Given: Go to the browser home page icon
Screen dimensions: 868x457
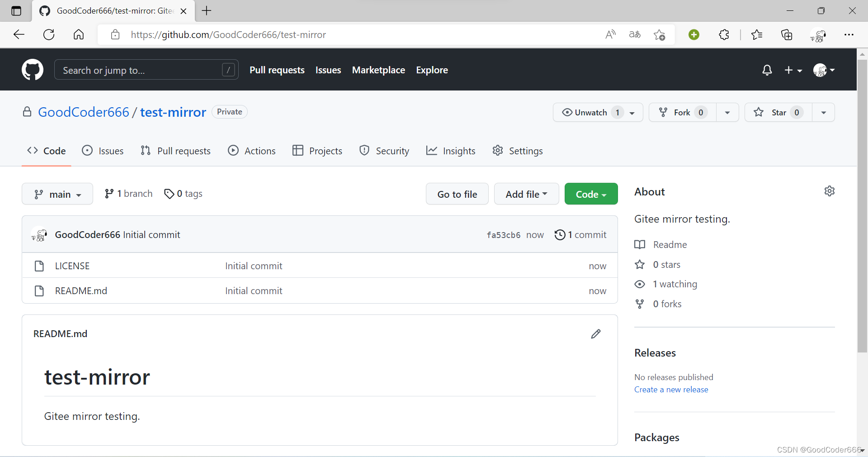Looking at the screenshot, I should click(x=79, y=34).
